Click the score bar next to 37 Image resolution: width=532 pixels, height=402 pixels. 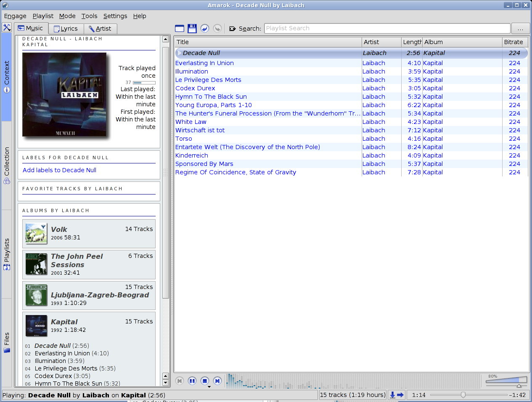pyautogui.click(x=144, y=83)
